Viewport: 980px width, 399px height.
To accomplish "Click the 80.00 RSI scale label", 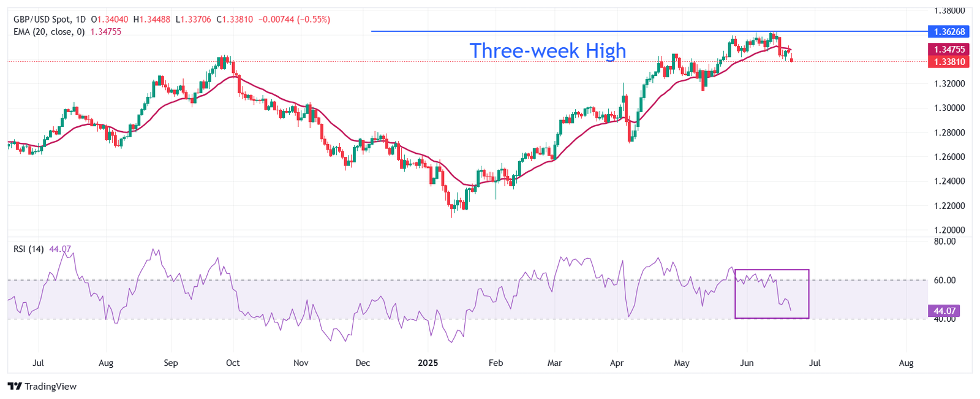I will tap(945, 241).
